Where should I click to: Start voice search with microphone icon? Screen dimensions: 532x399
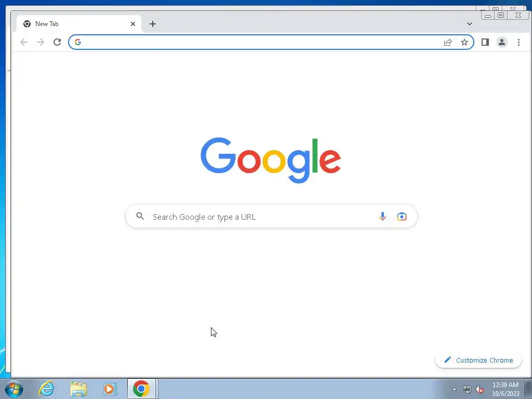pos(382,217)
